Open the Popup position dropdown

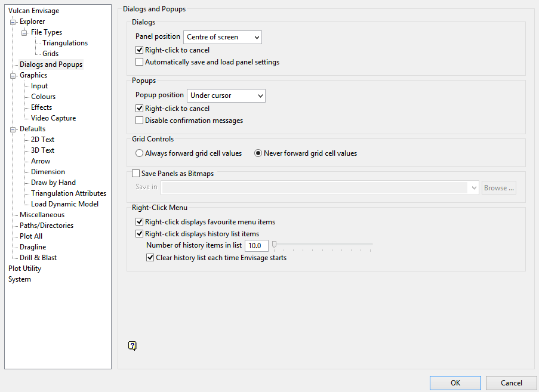point(226,95)
